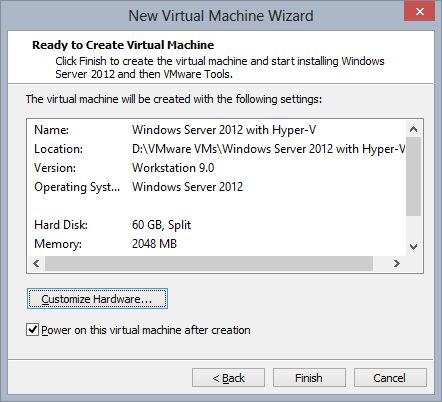Open the Customize Hardware dialog
Screen dimensions: 442x402
(x=97, y=298)
